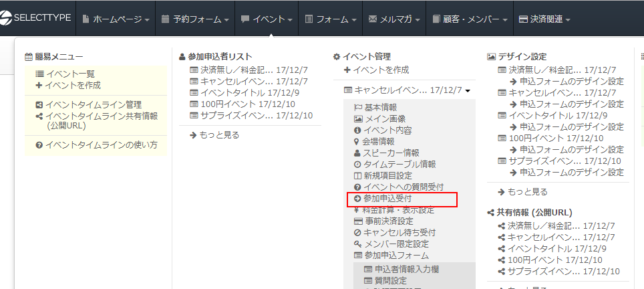Viewport: 644px width, 289px height.
Task: Click the 会場情報 map pin icon
Action: click(357, 141)
